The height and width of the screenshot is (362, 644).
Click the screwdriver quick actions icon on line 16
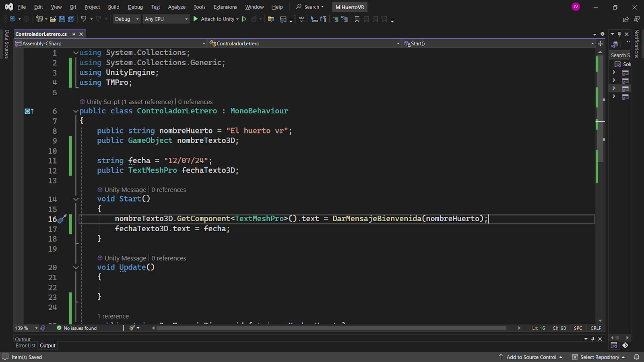(62, 219)
